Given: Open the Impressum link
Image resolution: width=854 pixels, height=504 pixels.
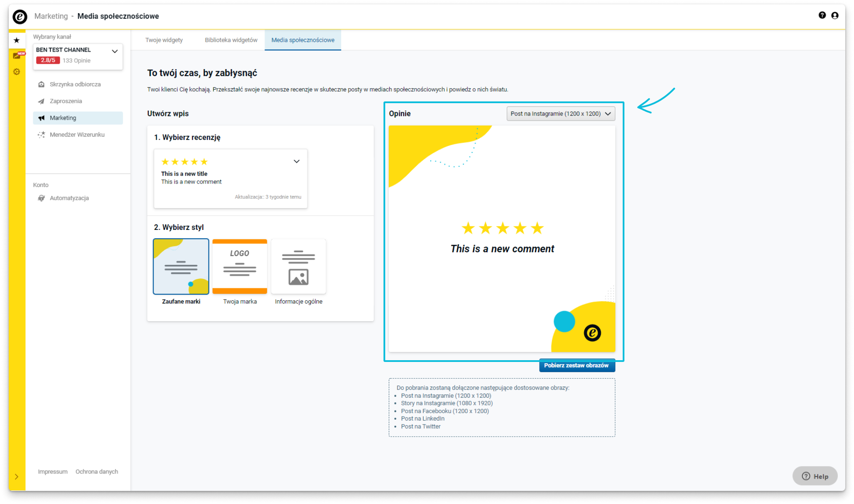Looking at the screenshot, I should pyautogui.click(x=52, y=472).
